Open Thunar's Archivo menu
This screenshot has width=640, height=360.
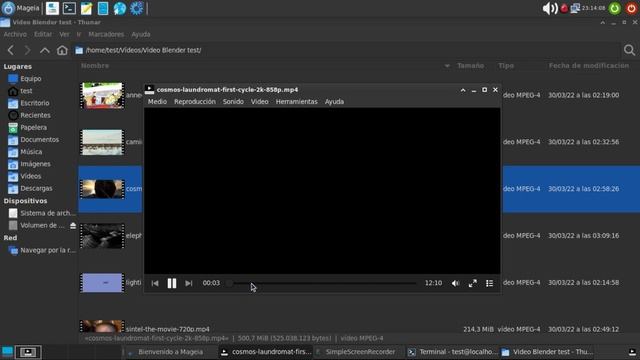coord(15,34)
